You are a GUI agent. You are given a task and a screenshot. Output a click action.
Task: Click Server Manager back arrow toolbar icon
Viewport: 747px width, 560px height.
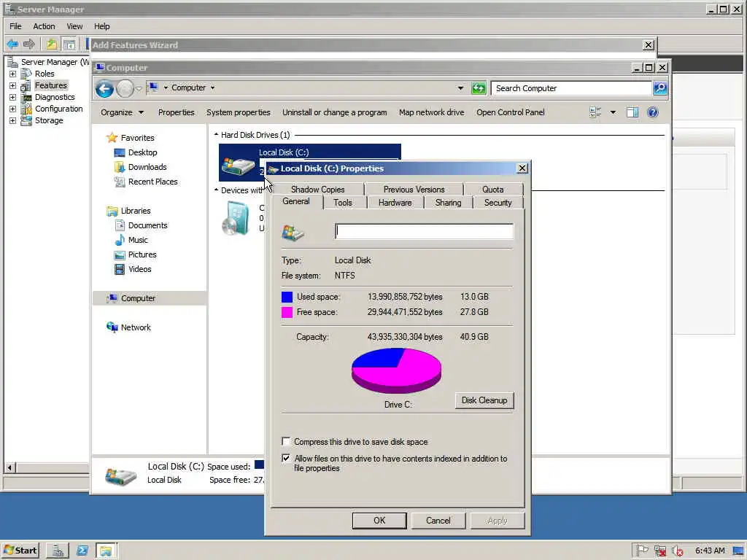12,44
